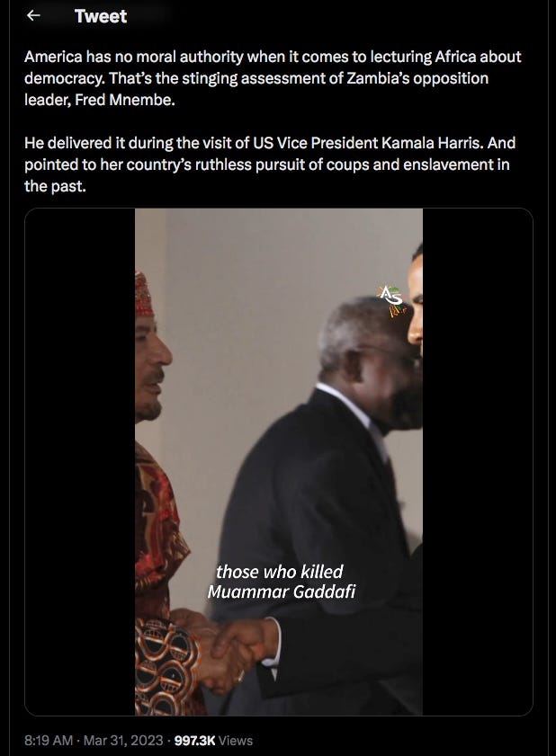Click the words the past ending tweet
Screen dimensions: 556x756
coord(55,186)
